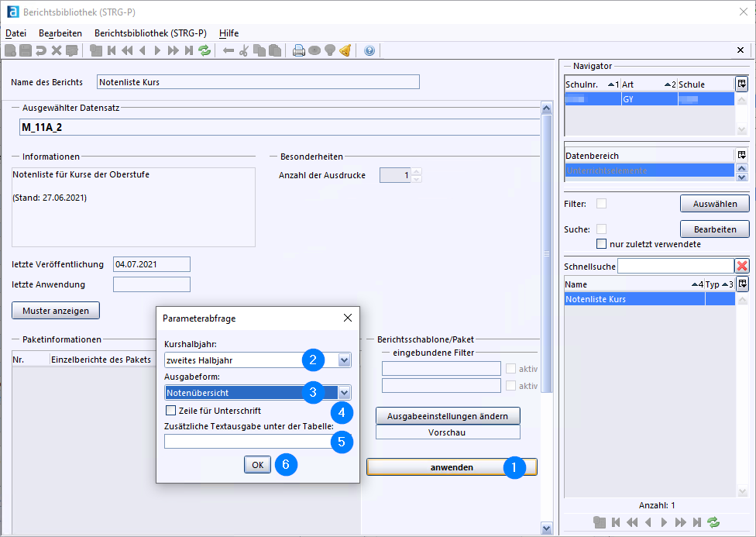Open column options icon beside Typ header
Viewport: 756px width, 537px height.
(743, 284)
